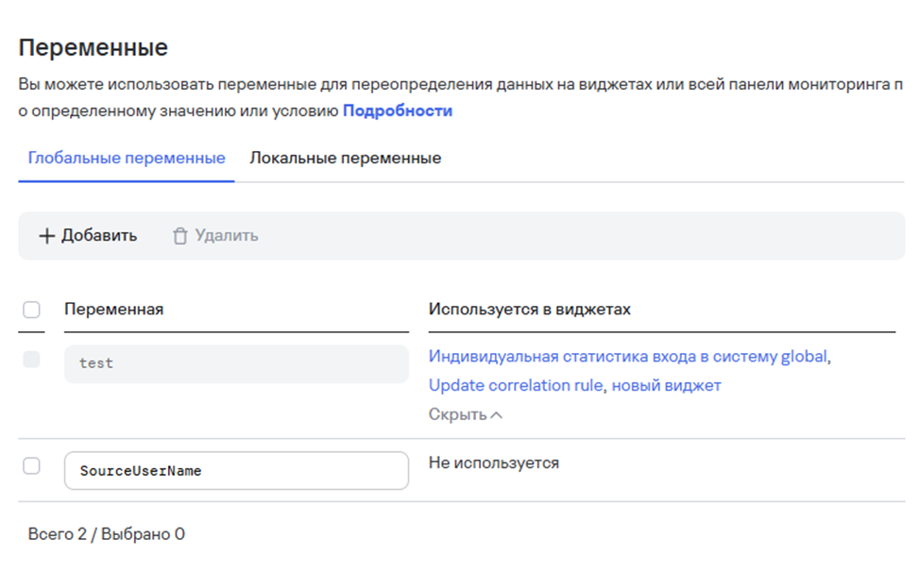This screenshot has width=920, height=588.
Task: Click the Не используется status text
Action: [493, 462]
